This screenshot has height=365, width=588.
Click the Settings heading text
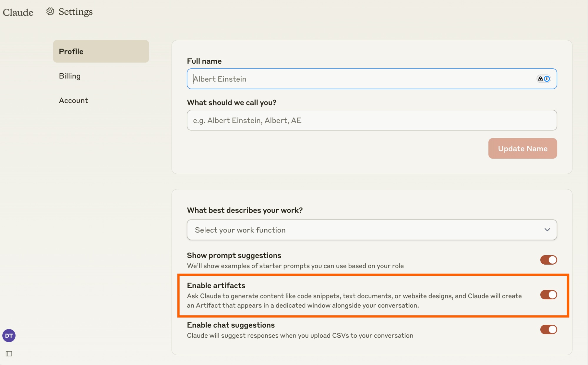click(x=76, y=12)
